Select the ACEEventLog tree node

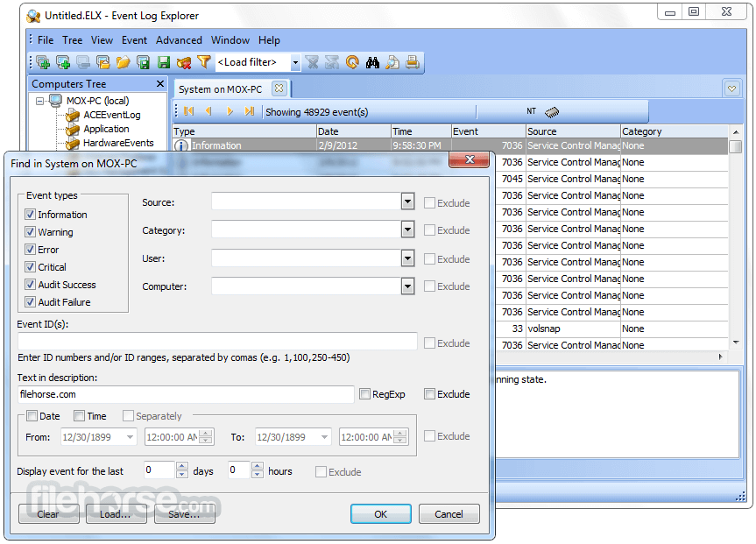[x=112, y=115]
